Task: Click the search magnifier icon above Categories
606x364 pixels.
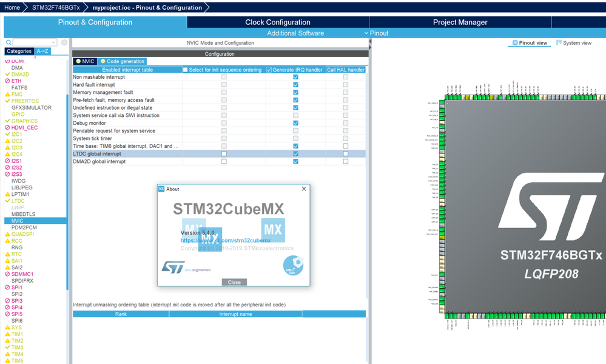Action: [x=8, y=42]
